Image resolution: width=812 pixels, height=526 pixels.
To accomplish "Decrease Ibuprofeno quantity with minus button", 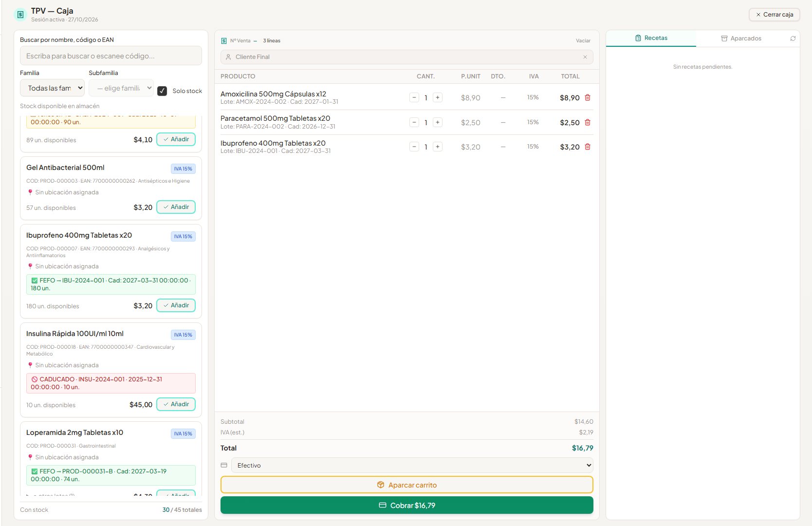I will click(x=414, y=147).
